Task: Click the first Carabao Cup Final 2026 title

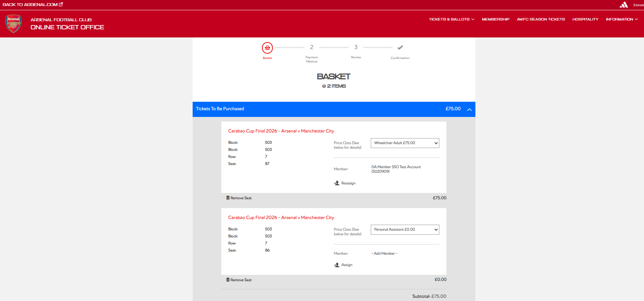Action: (281, 131)
